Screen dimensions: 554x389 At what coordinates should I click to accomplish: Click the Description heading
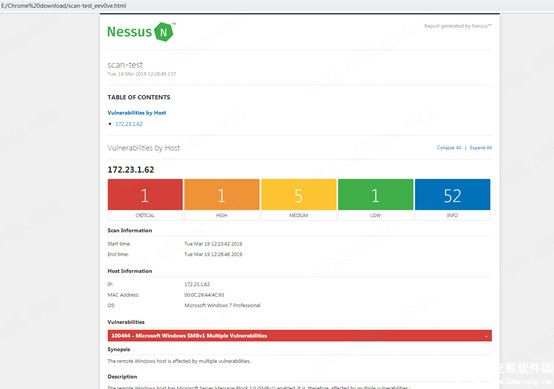[122, 377]
